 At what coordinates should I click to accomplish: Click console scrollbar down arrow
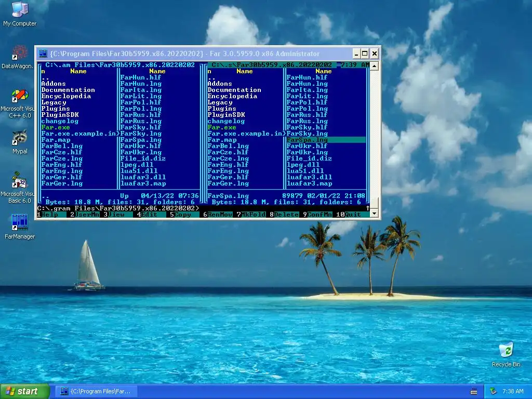[374, 214]
